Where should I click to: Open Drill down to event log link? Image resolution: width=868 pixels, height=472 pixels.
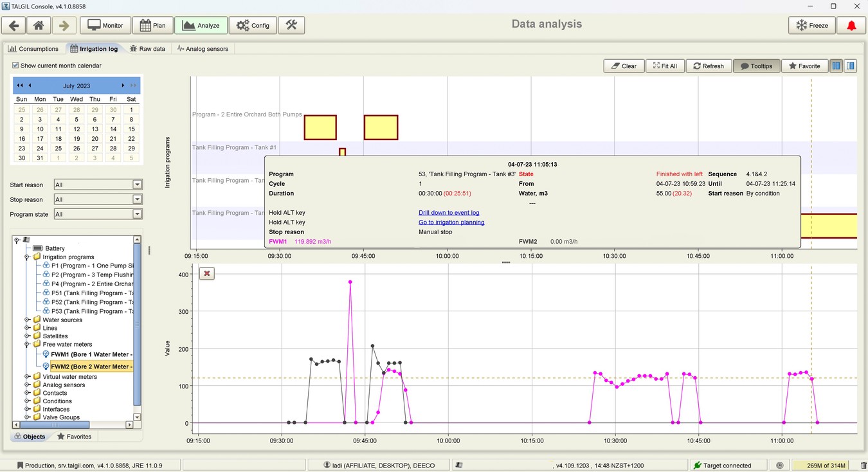coord(449,212)
